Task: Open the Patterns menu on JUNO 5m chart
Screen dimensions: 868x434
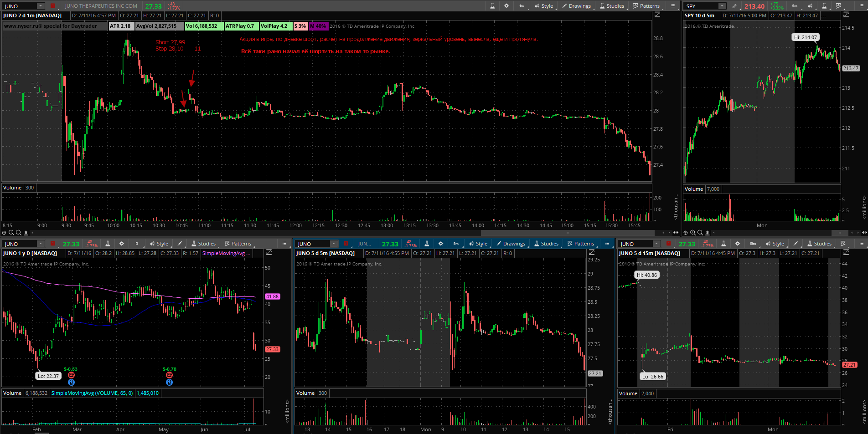Action: (x=581, y=244)
